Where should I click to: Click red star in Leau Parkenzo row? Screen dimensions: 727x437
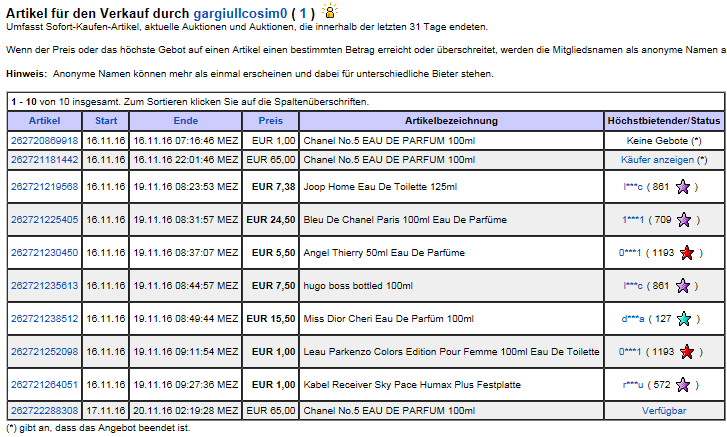[x=687, y=352]
